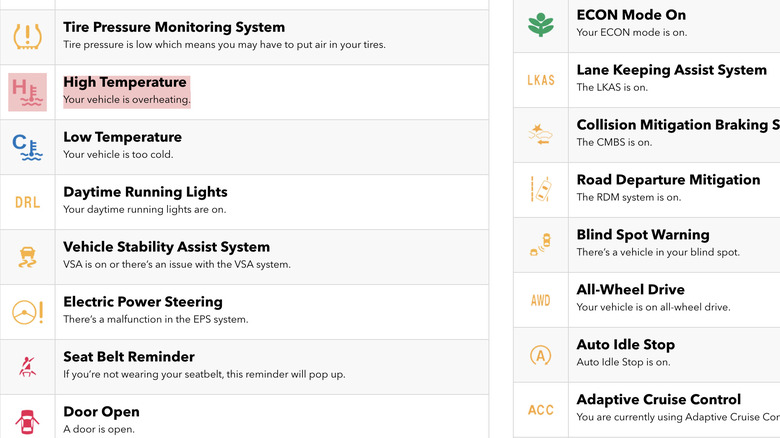Image resolution: width=780 pixels, height=438 pixels.
Task: Click the Auto Idle Stop icon
Action: 540,354
